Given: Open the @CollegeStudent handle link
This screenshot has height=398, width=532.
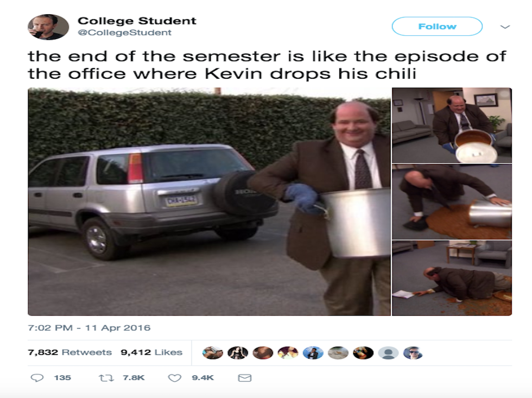Looking at the screenshot, I should tap(124, 33).
